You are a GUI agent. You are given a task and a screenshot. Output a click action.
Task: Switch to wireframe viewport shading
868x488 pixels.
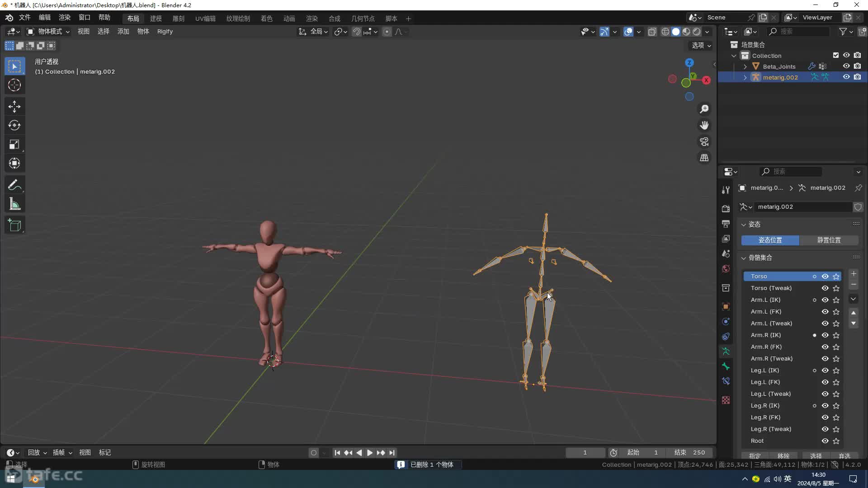click(665, 32)
